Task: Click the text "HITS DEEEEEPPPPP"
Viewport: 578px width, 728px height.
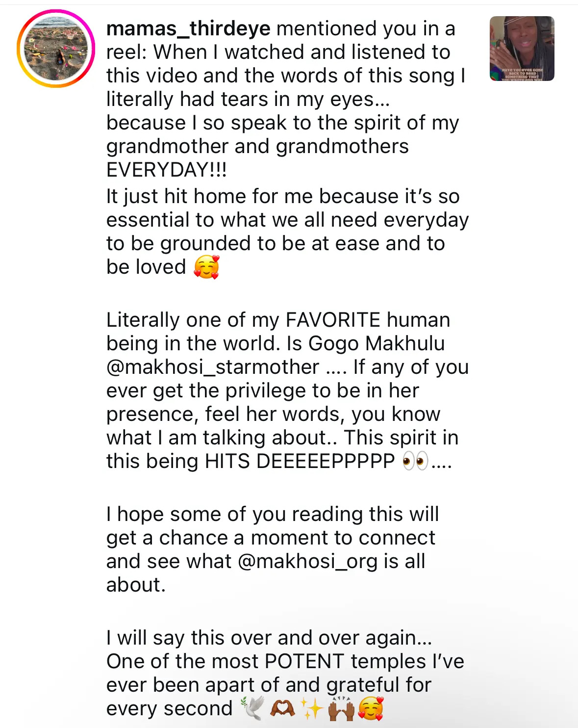Action: [300, 461]
